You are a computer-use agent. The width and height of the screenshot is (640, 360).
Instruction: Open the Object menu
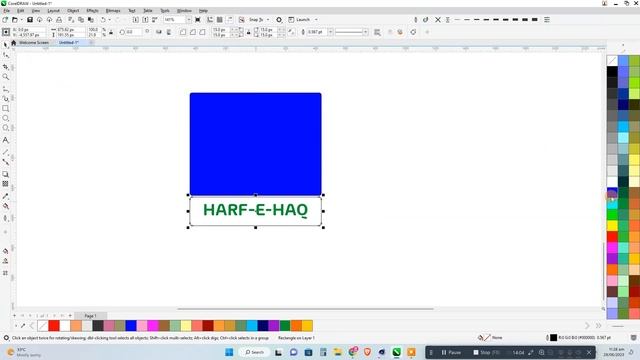coord(73,11)
